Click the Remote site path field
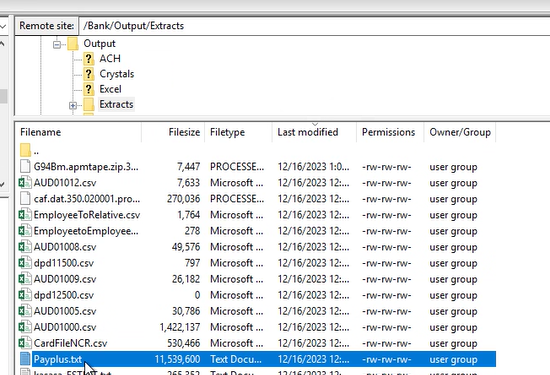 315,26
